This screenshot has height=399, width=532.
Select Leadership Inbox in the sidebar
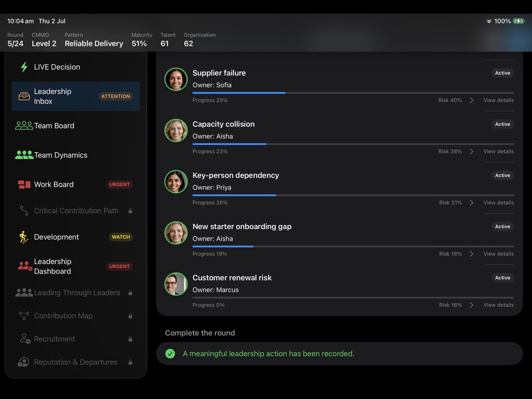[76, 96]
